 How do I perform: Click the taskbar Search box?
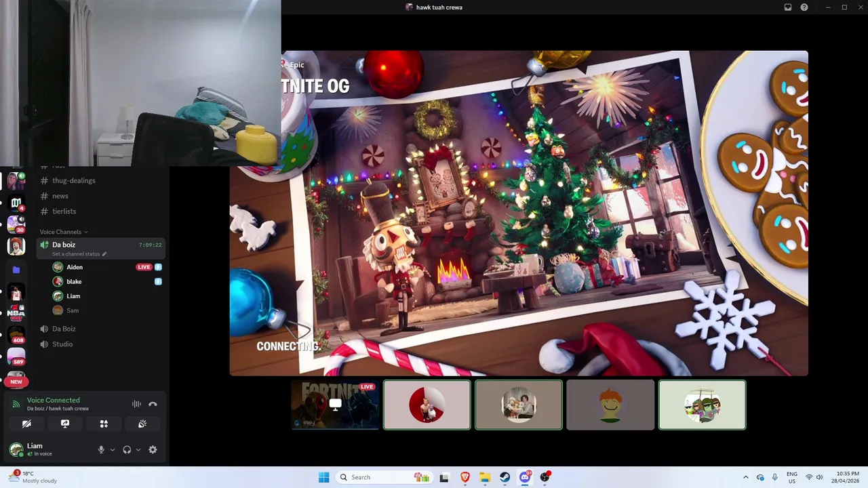tap(384, 477)
